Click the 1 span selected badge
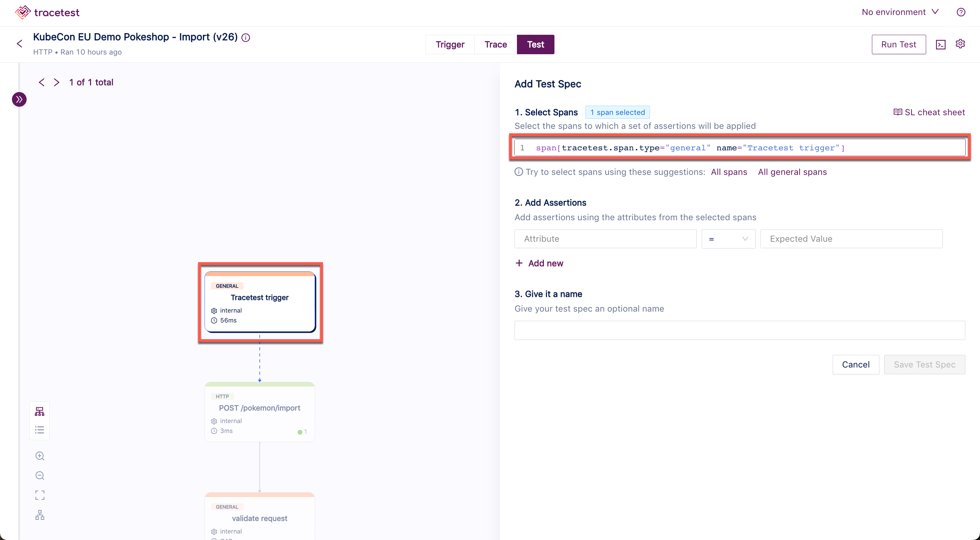This screenshot has width=980, height=540. [618, 112]
